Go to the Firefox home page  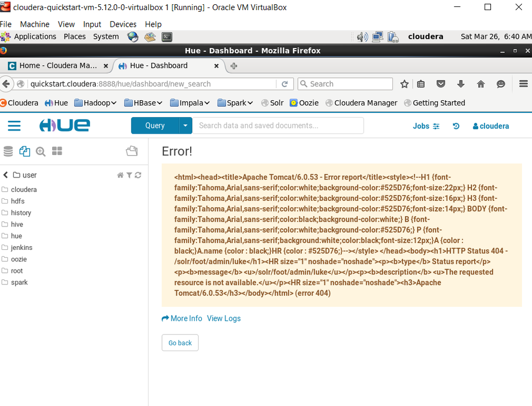point(481,84)
